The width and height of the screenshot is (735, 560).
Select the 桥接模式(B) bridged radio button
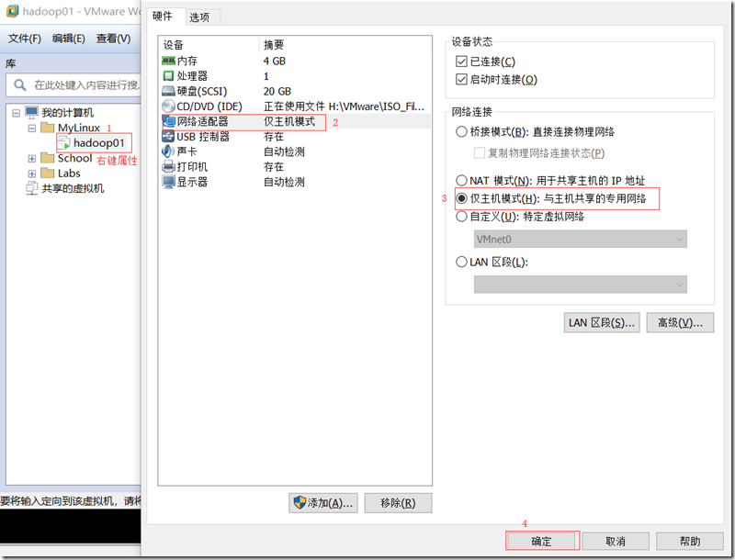tap(461, 131)
